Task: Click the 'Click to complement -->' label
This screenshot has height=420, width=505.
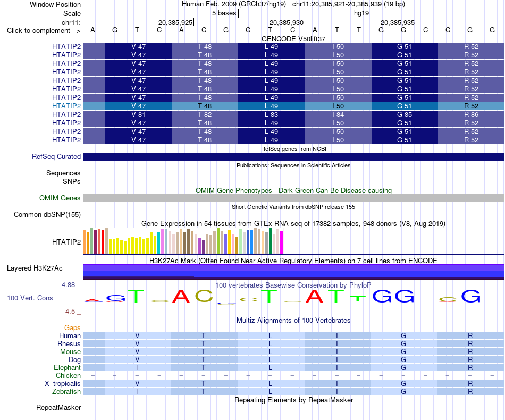Action: click(x=44, y=31)
